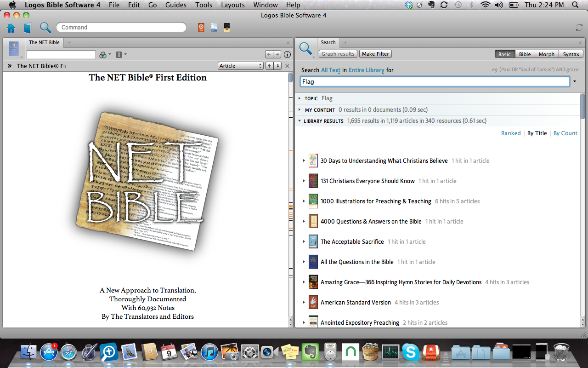Expand 1000 Illustrations for Preaching result
Image resolution: width=588 pixels, height=368 pixels.
pos(304,201)
